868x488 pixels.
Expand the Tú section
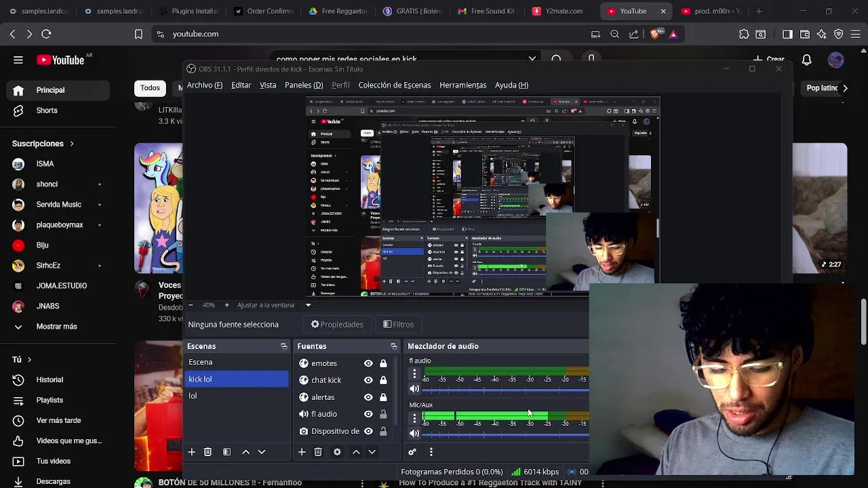22,360
